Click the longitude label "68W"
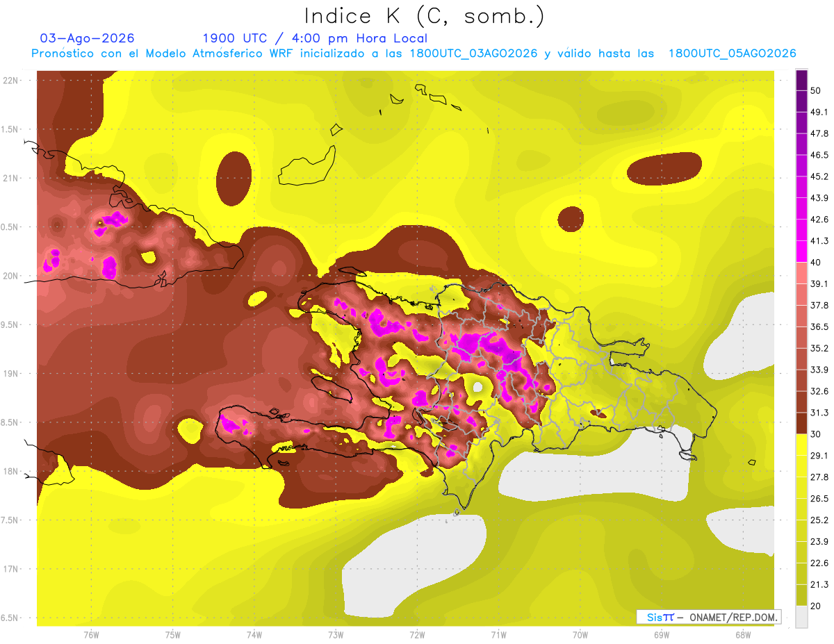Viewport: 834px width, 644px height. tap(743, 635)
